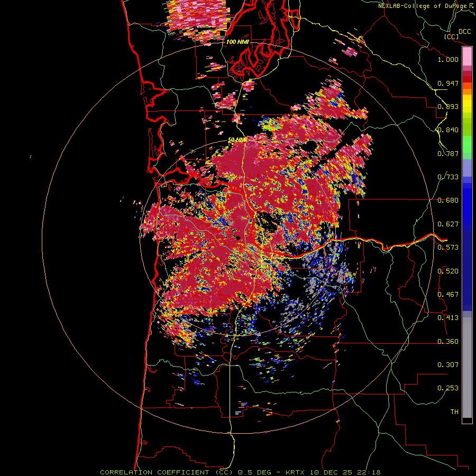Click the pink top segment of the color bar
Image resolution: width=476 pixels, height=476 pixels.
click(x=467, y=57)
